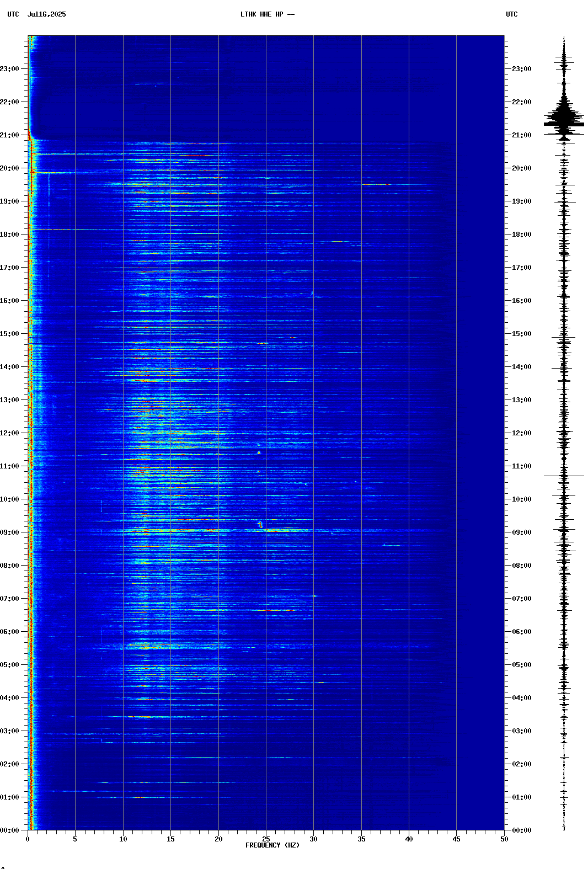Click the UTC label at top right
The height and width of the screenshot is (874, 588).
(512, 14)
